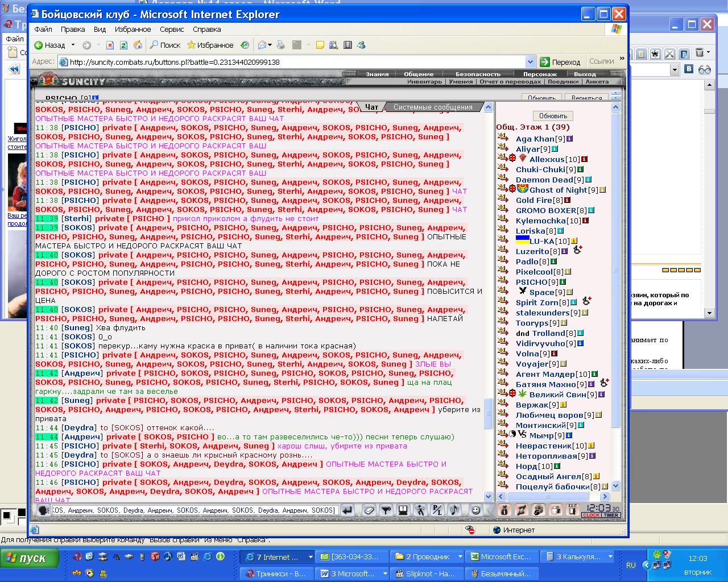
Task: Switch to the Системные сообщения tab
Action: click(x=433, y=107)
